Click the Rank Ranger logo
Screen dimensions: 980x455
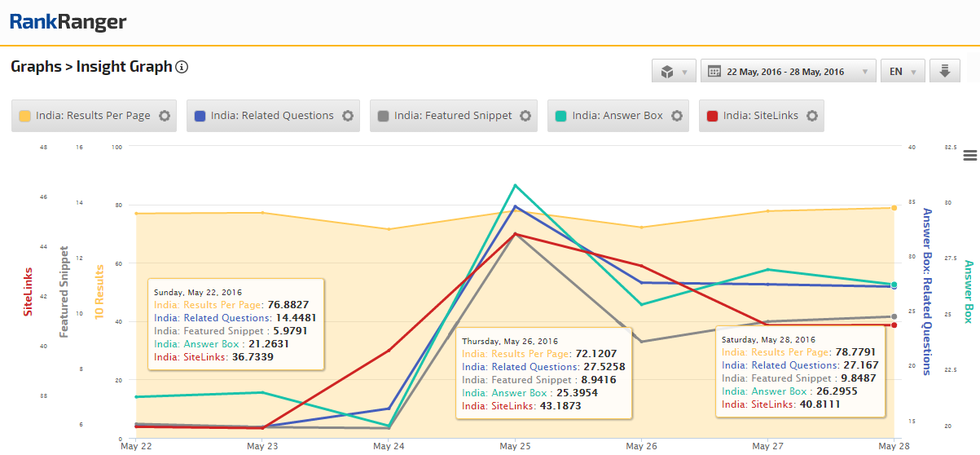coord(68,22)
